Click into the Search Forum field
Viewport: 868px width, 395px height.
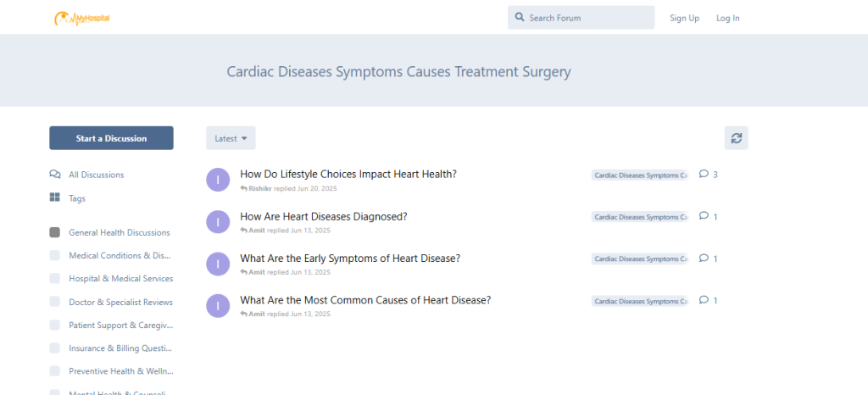pyautogui.click(x=589, y=18)
